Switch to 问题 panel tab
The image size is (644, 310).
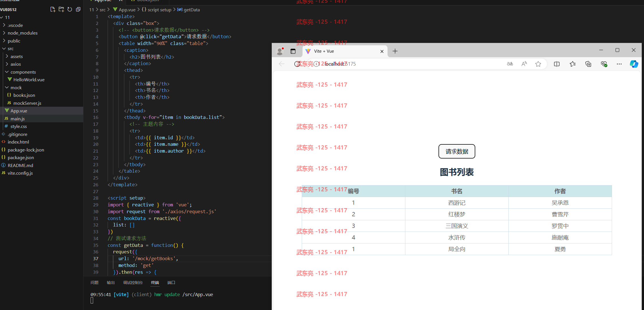pos(95,283)
